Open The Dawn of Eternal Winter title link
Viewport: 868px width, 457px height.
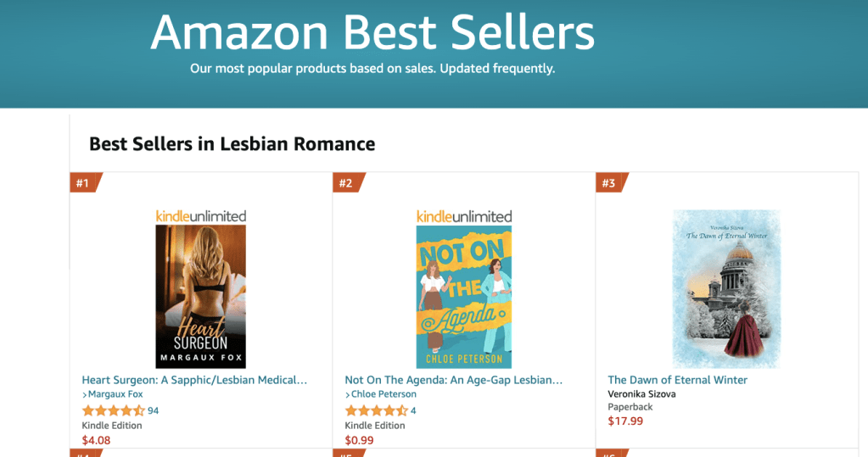pos(677,380)
